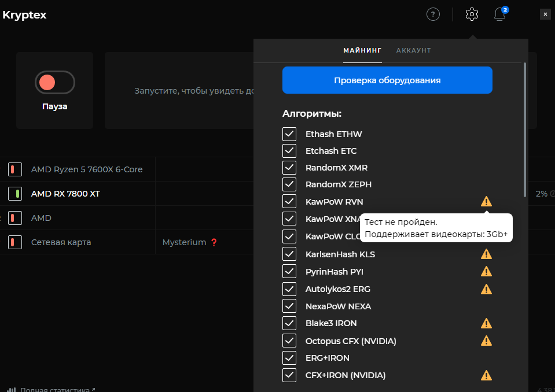
Task: Switch to the МАЙНИНГ tab
Action: pos(362,50)
